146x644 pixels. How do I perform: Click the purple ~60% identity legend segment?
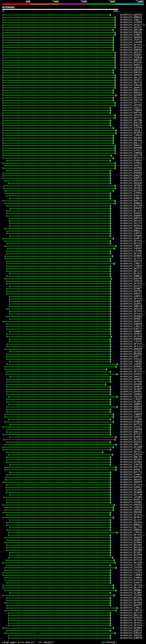tap(73, 4)
